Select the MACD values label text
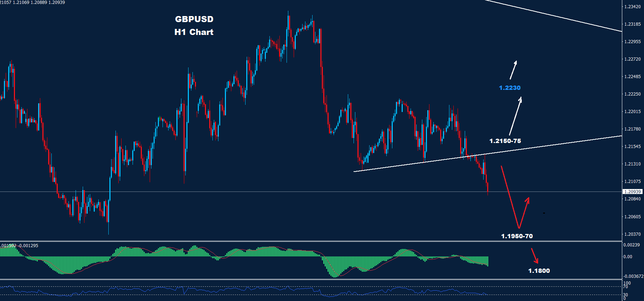This screenshot has height=301, width=644. [19, 246]
